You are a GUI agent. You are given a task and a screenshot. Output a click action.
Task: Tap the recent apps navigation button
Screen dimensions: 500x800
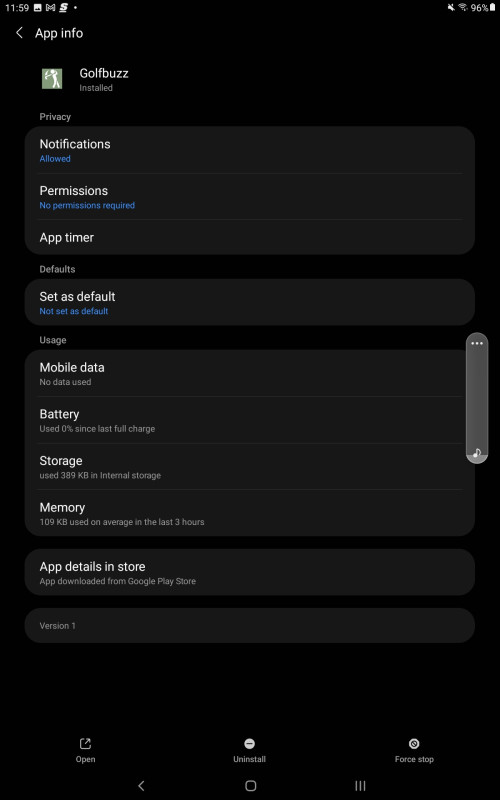click(x=360, y=785)
